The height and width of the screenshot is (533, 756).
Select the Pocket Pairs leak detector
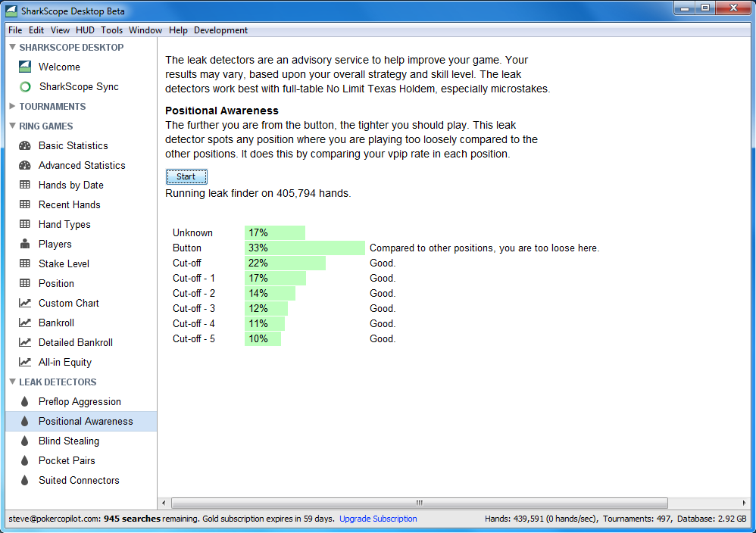pyautogui.click(x=67, y=461)
